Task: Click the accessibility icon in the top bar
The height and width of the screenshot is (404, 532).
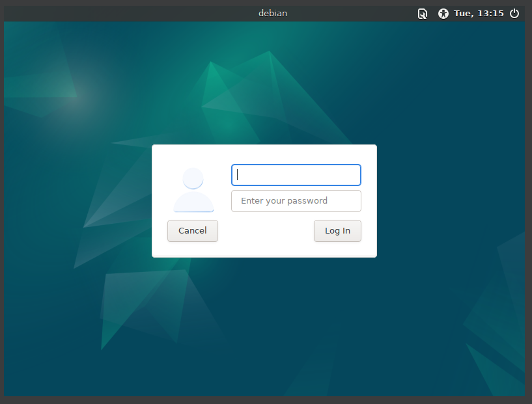Action: pyautogui.click(x=443, y=13)
